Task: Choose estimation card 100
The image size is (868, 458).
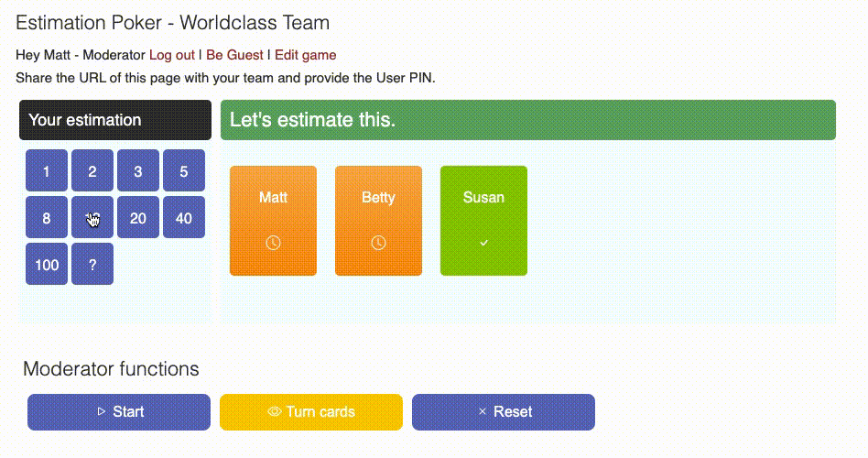Action: [x=47, y=265]
